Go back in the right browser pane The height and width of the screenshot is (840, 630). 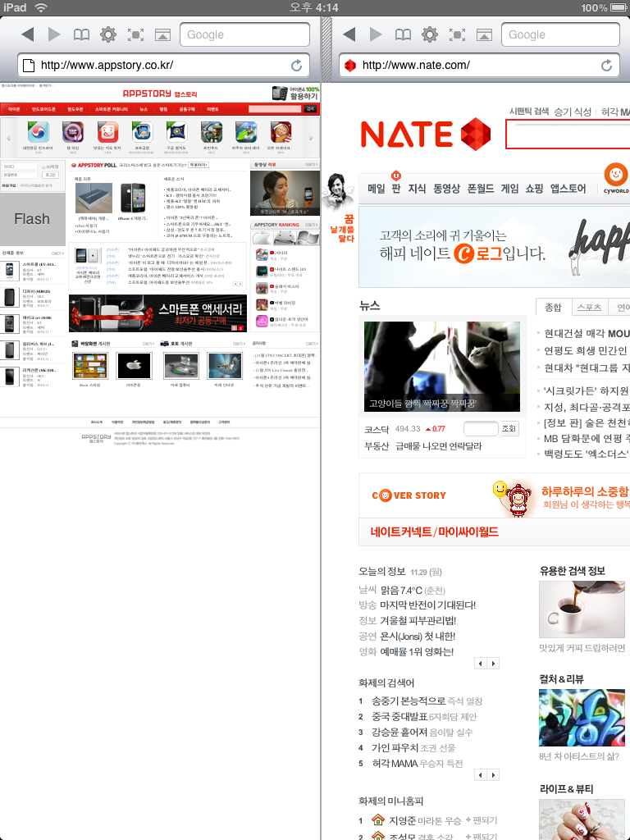coord(349,34)
